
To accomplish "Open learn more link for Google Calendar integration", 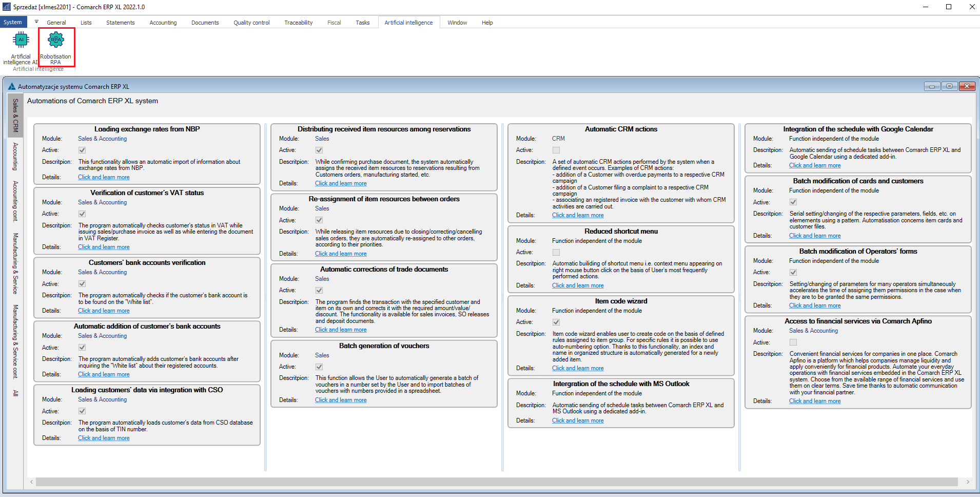I will (x=815, y=165).
